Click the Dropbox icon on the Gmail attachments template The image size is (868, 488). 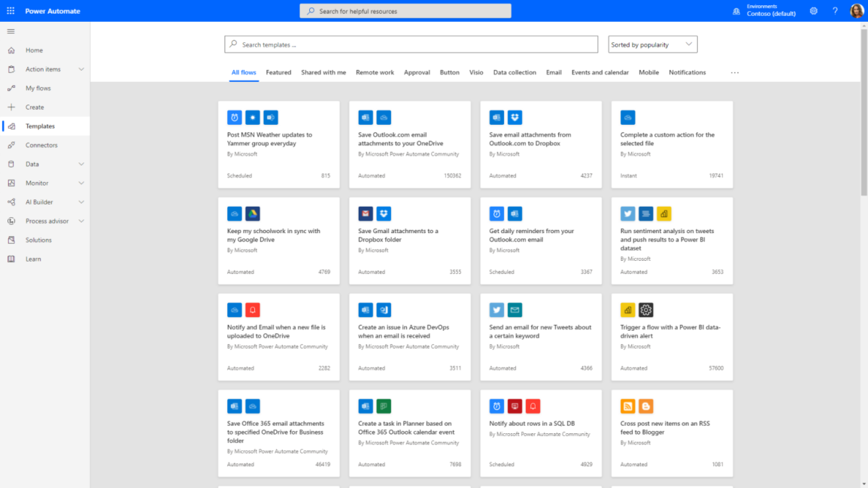point(384,214)
